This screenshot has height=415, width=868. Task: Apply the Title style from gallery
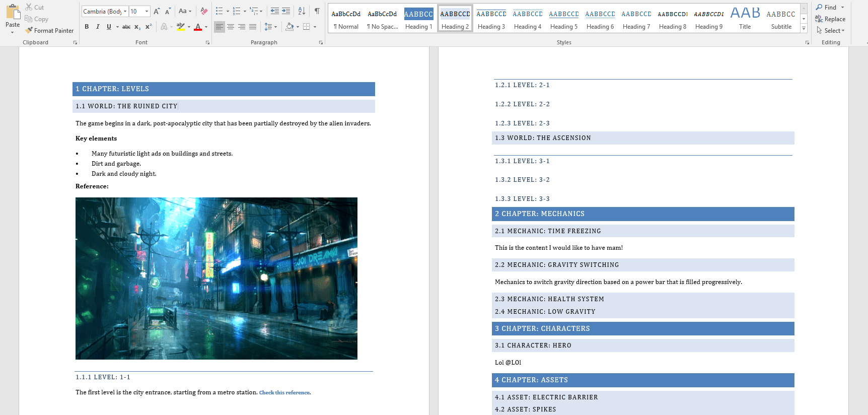point(745,19)
